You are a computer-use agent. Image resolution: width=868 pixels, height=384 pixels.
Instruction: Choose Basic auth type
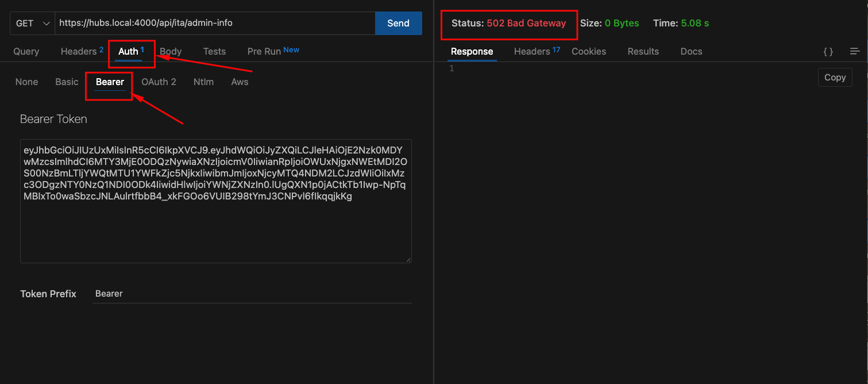click(67, 82)
